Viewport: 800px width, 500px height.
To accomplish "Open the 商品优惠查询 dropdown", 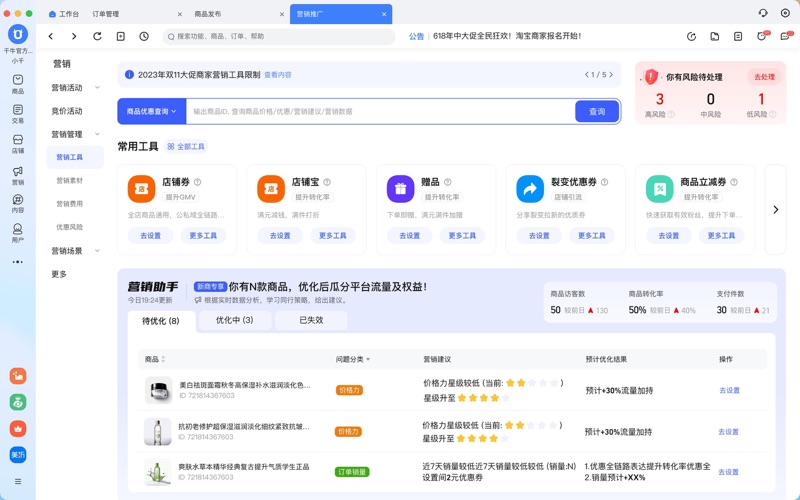I will [x=152, y=112].
